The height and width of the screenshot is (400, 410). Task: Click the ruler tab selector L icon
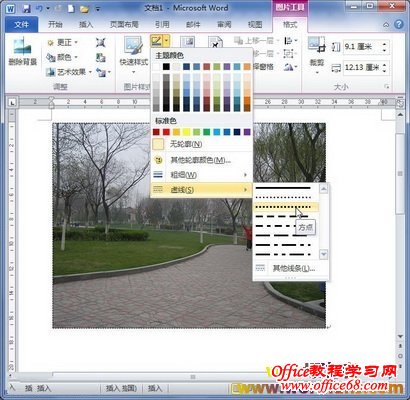point(12,103)
